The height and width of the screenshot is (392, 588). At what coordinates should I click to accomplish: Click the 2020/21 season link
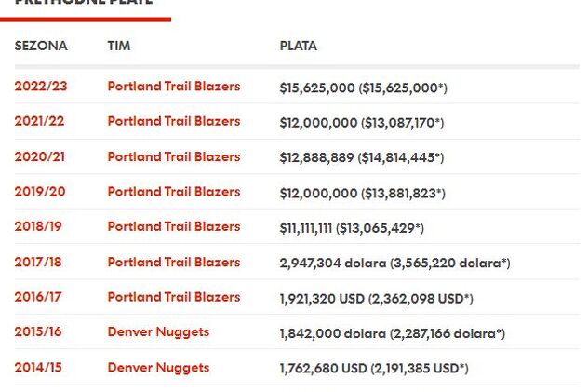click(40, 156)
